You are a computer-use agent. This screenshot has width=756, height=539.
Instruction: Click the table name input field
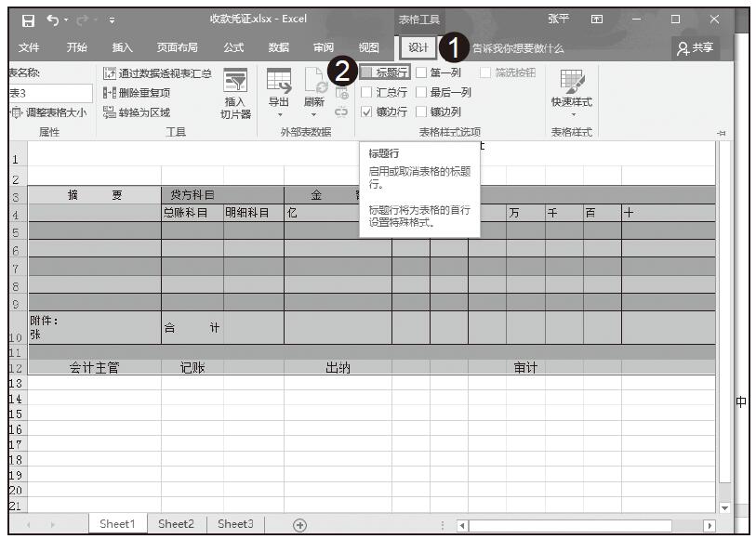[50, 93]
